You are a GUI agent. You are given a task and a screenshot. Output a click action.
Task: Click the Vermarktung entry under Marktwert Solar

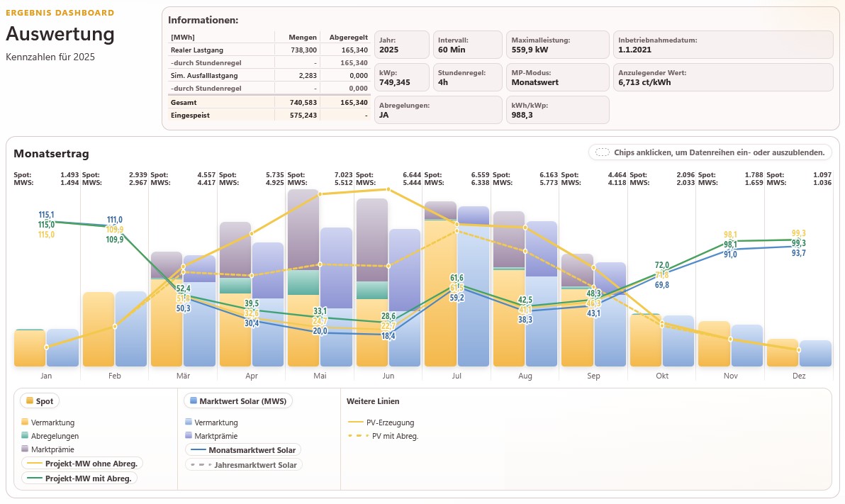211,422
